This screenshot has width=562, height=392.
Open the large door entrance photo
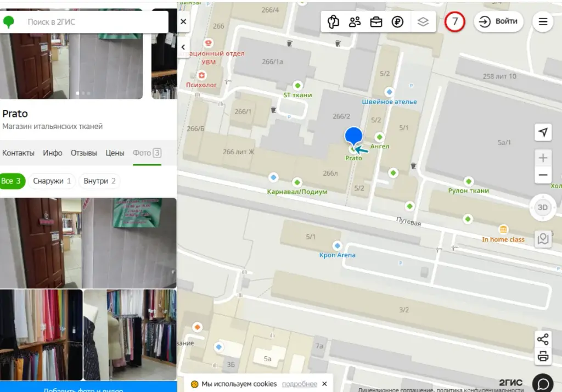point(88,243)
